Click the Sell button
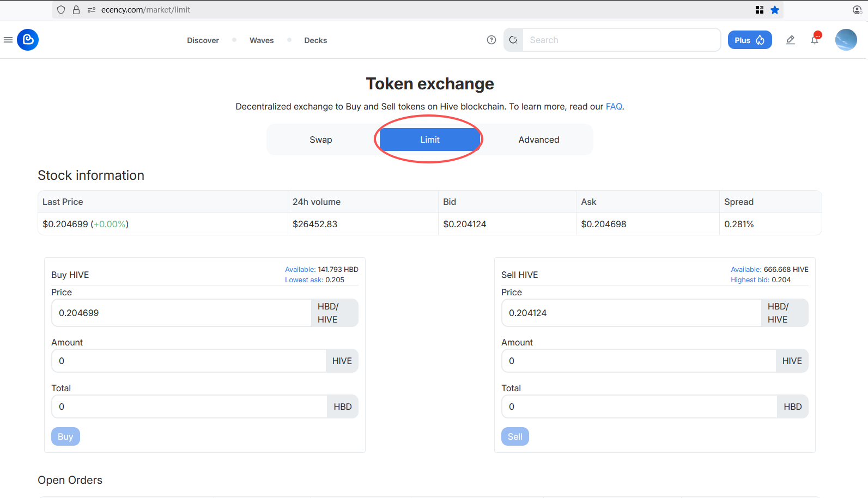 point(515,436)
